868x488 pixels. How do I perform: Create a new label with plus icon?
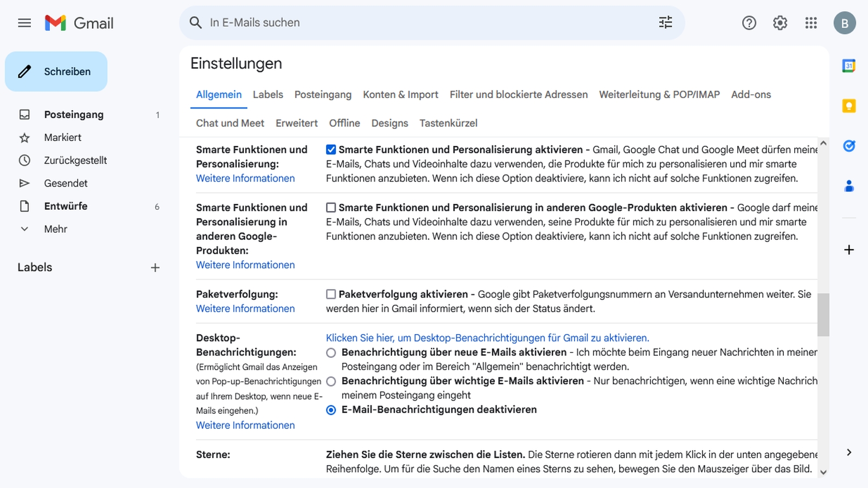pyautogui.click(x=155, y=267)
